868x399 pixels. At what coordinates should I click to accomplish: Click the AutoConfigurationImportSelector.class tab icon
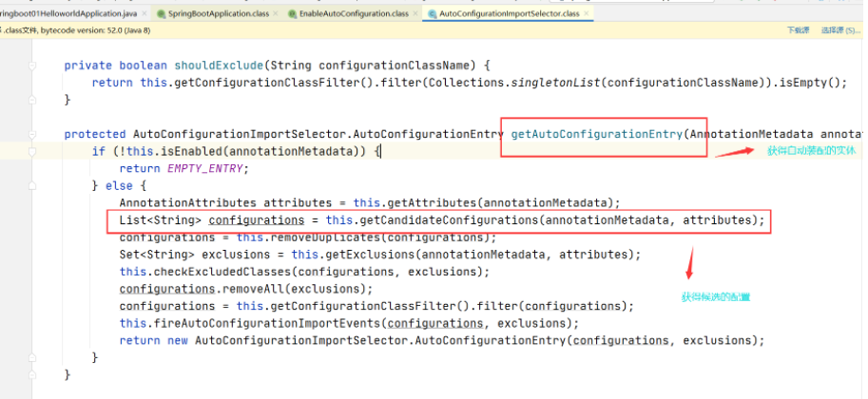[434, 14]
